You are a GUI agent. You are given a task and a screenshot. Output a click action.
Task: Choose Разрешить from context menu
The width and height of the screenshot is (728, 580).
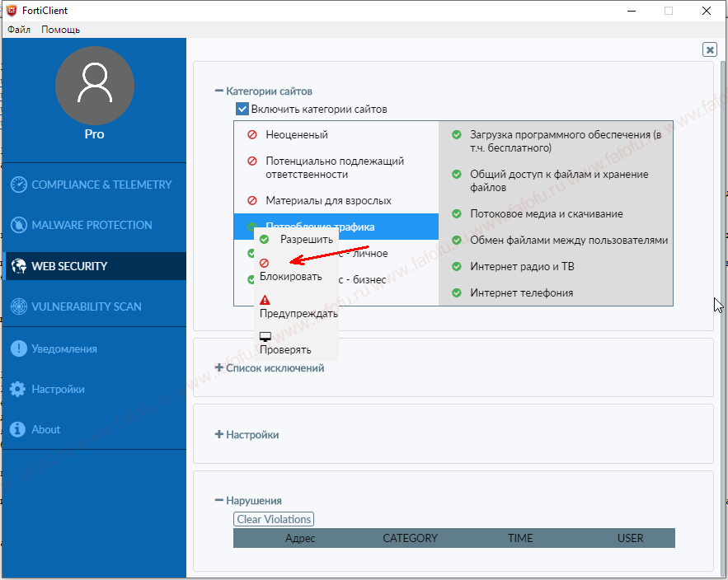[296, 240]
